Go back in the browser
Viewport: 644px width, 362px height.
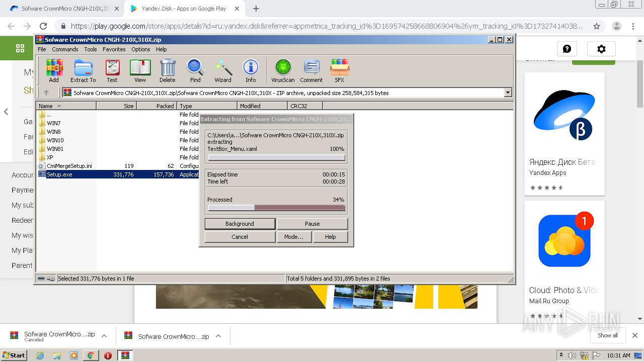(11, 26)
